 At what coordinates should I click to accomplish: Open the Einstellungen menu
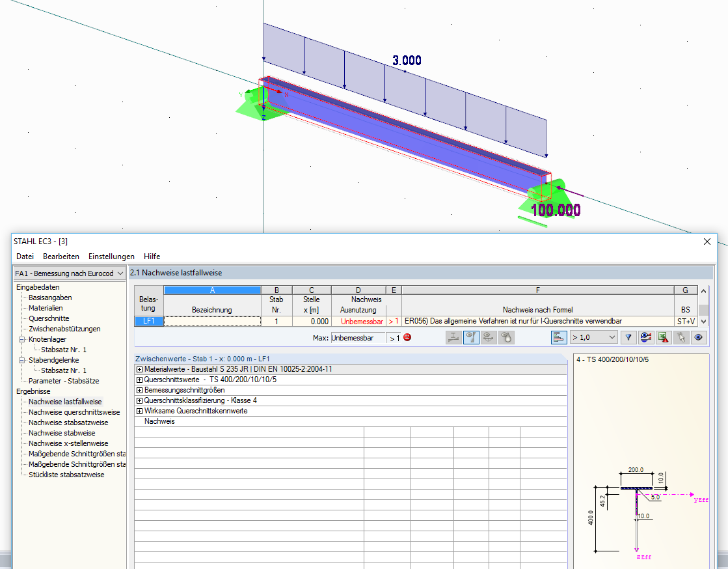pos(111,257)
